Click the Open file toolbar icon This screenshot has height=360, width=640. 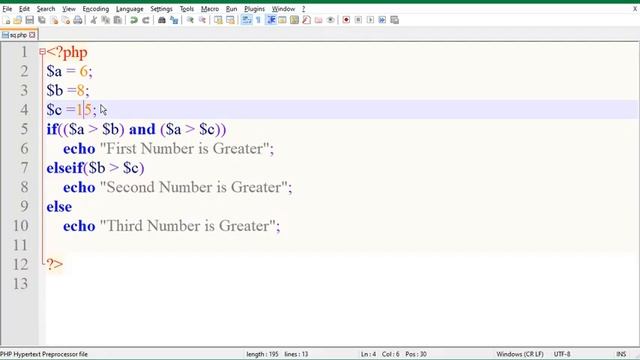coord(18,20)
